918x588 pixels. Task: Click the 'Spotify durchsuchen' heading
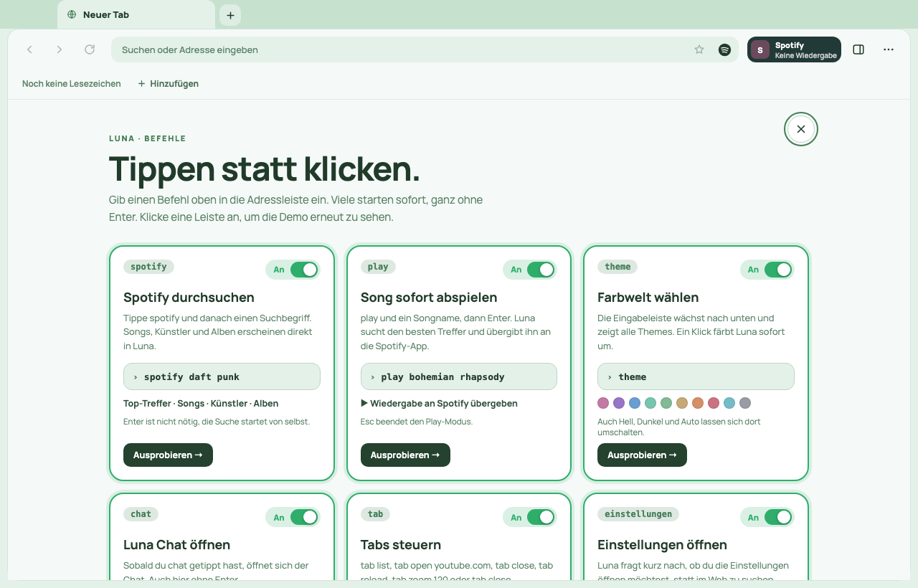pos(189,298)
